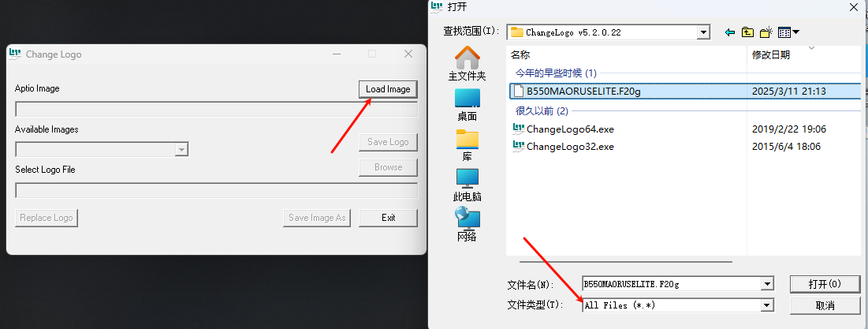Select B550MAORUSELITE.F20g file
868x329 pixels.
pos(685,92)
